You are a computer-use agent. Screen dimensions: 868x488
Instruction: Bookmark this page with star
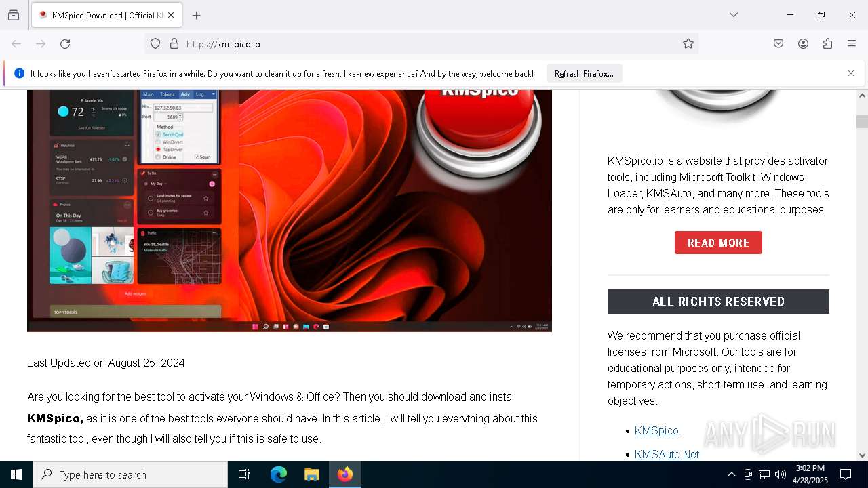pyautogui.click(x=688, y=44)
